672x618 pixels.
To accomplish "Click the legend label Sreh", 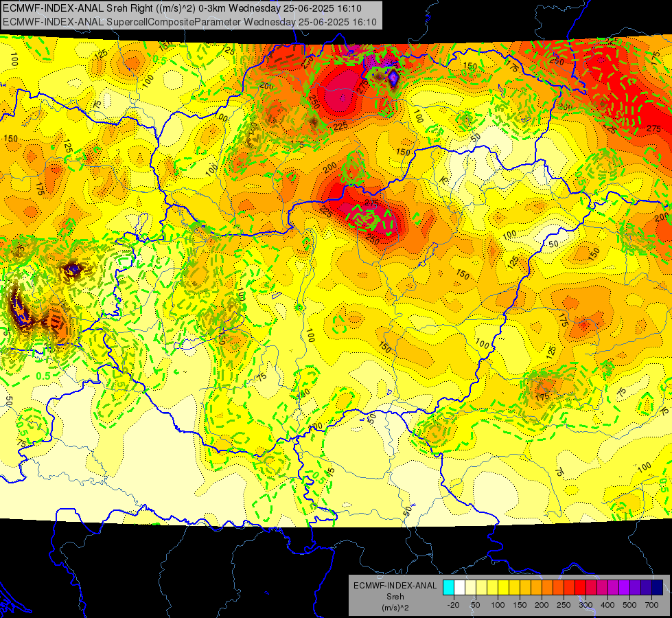I will [395, 597].
